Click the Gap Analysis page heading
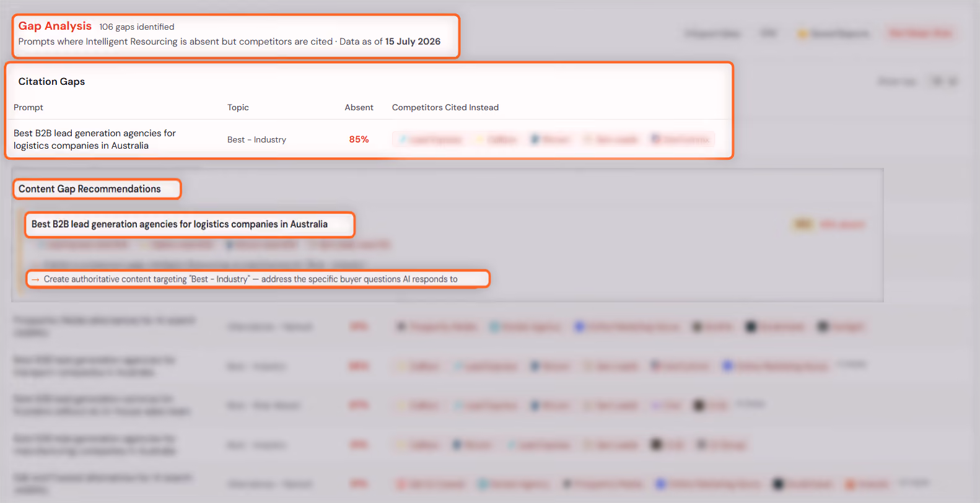The image size is (980, 503). click(55, 26)
